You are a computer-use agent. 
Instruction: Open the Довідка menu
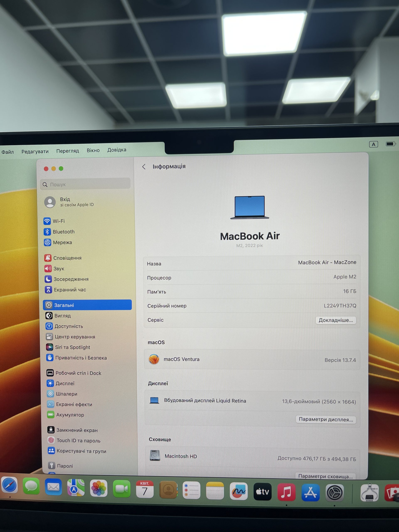click(117, 150)
